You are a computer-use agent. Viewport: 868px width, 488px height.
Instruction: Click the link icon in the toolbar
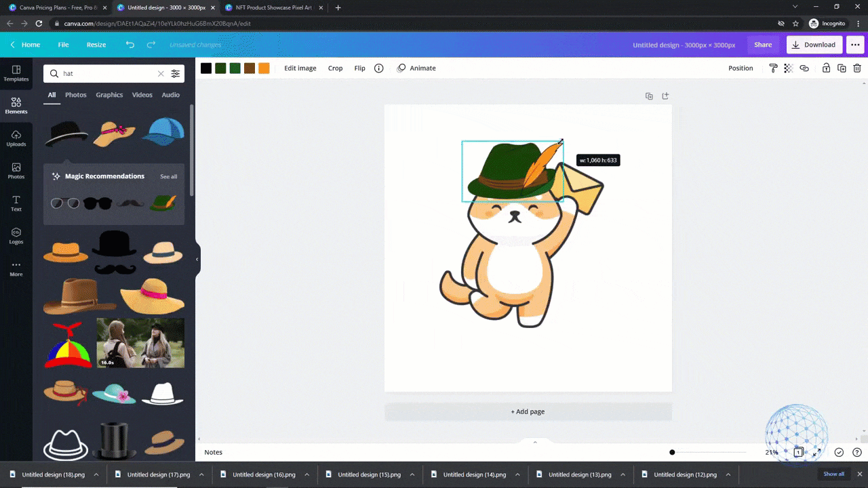point(804,68)
